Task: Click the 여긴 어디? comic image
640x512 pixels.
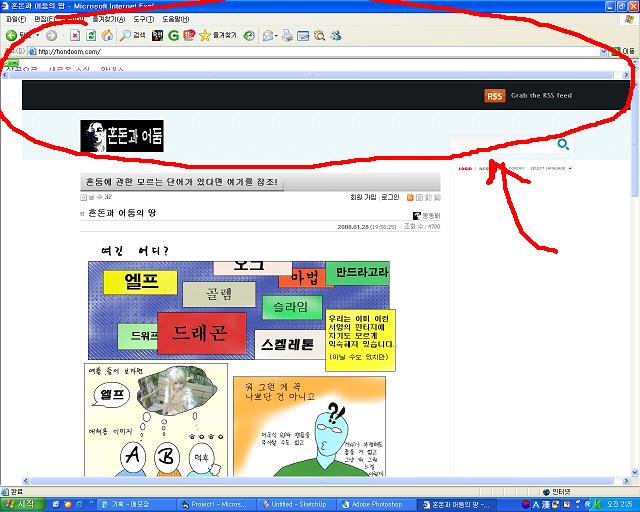Action: [239, 310]
